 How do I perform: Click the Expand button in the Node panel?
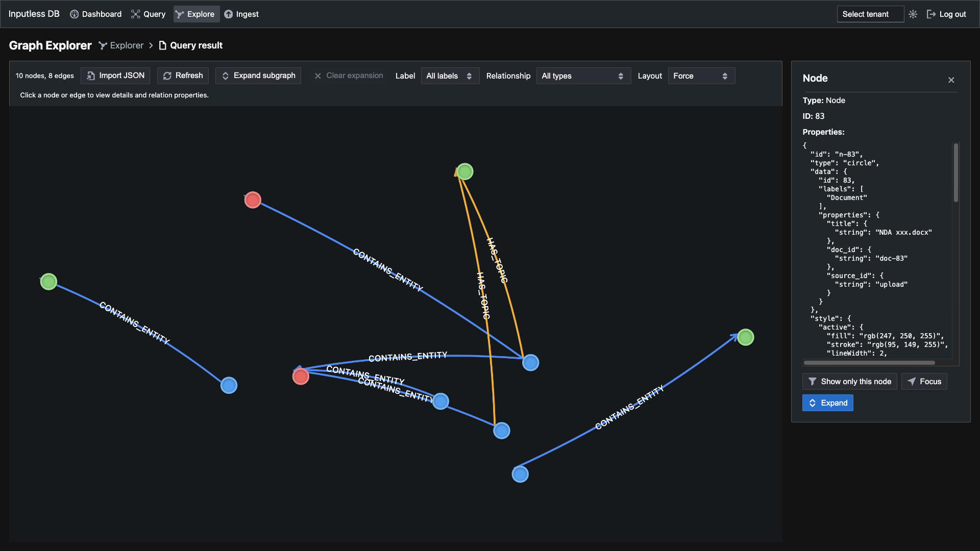(827, 403)
